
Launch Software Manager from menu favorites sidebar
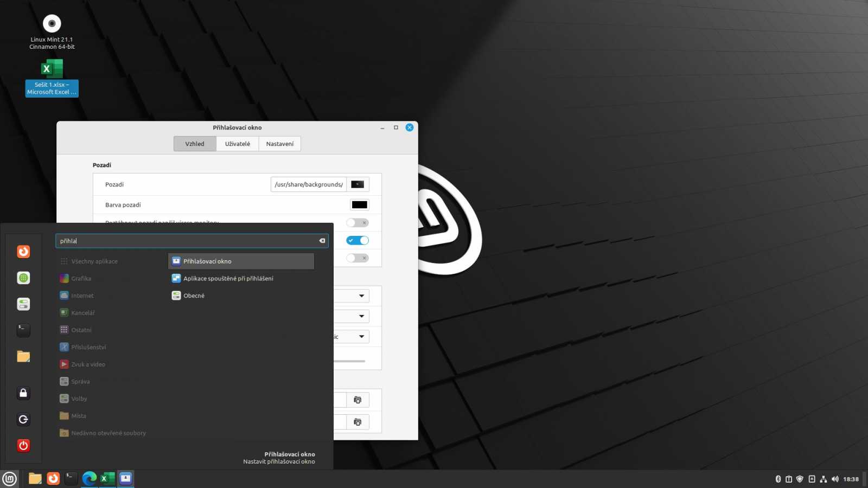click(x=23, y=278)
